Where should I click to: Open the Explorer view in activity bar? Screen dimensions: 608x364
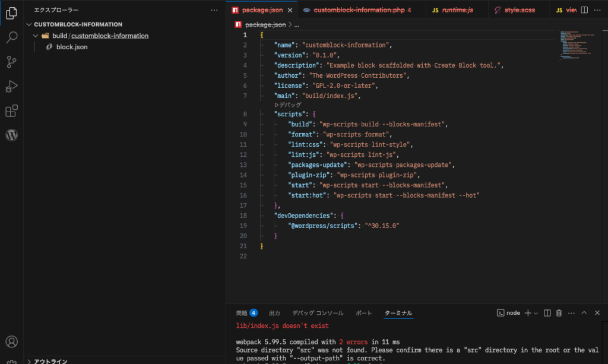[x=11, y=13]
